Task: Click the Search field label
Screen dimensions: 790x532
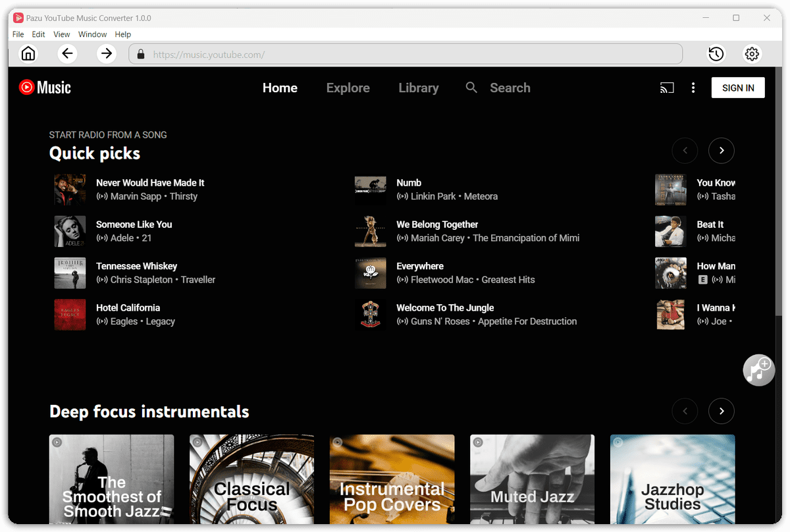Action: coord(510,88)
